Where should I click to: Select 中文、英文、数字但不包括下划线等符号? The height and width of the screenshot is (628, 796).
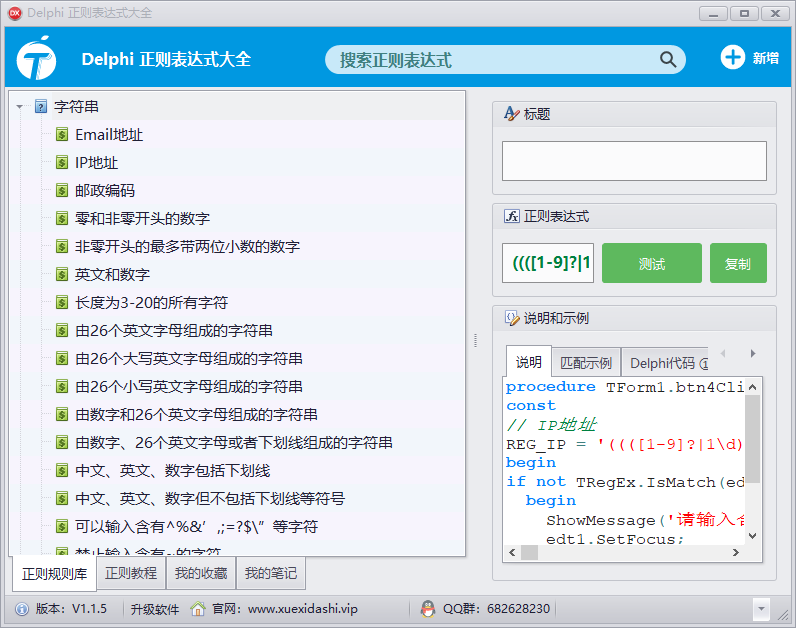[210, 498]
